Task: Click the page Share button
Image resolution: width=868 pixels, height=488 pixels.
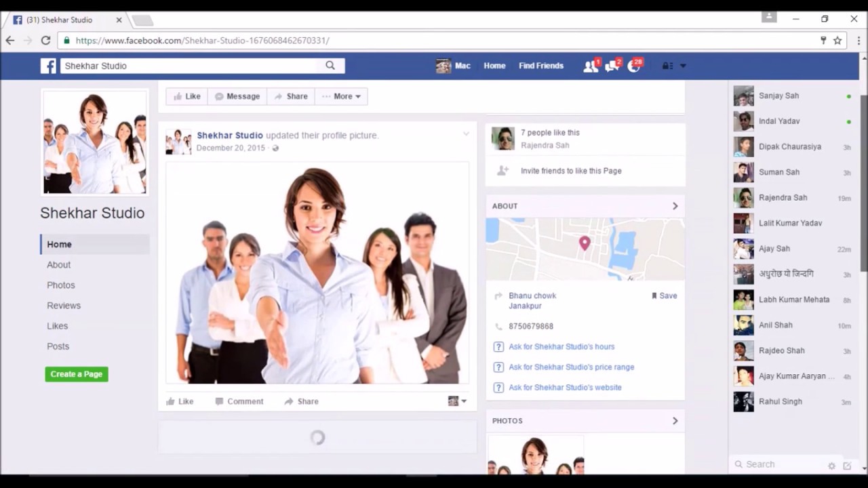Action: (290, 96)
